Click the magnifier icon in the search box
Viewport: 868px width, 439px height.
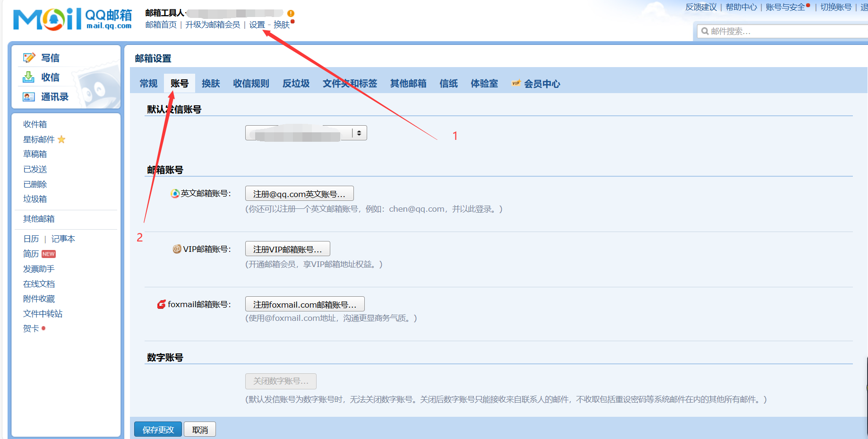click(x=705, y=31)
